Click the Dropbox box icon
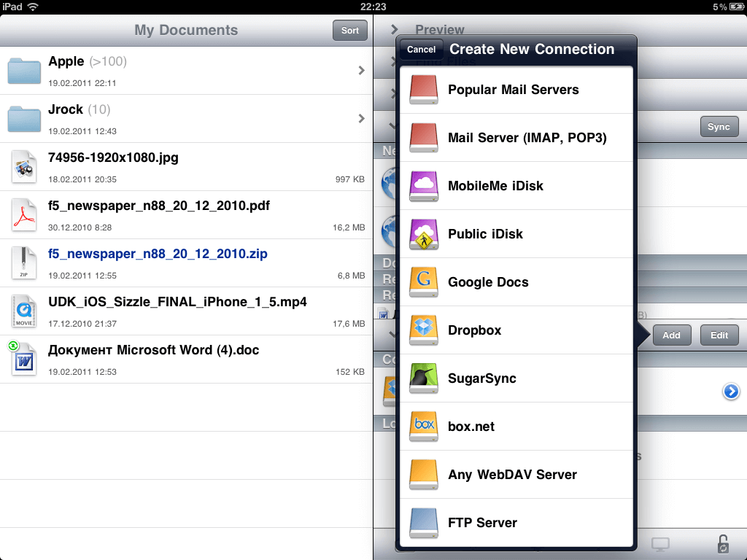The width and height of the screenshot is (747, 560). coord(424,330)
